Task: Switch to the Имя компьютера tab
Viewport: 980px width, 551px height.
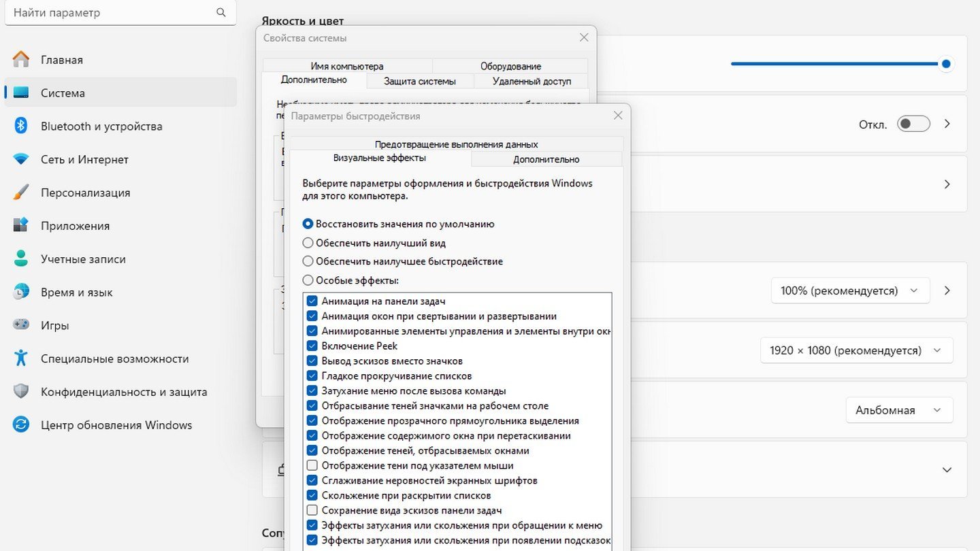Action: (x=347, y=66)
